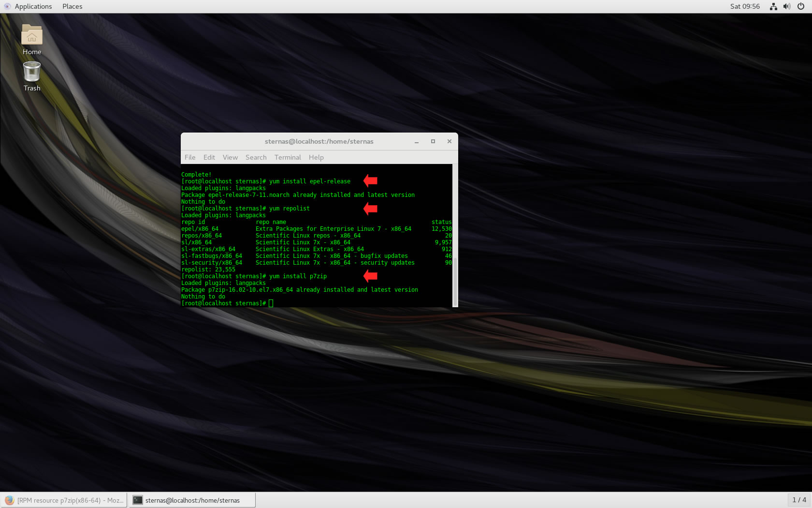Switch to Firefox RPM resource taskbar item
This screenshot has height=508, width=812.
(x=64, y=500)
